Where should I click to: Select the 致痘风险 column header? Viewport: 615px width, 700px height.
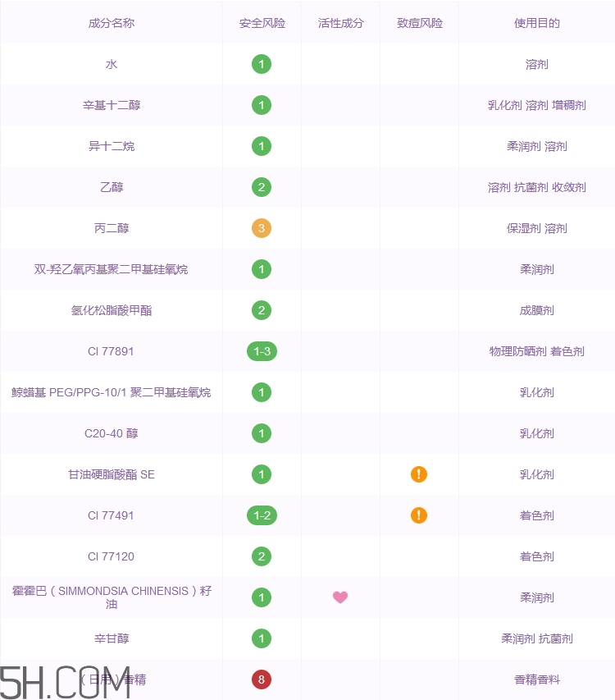(x=419, y=23)
